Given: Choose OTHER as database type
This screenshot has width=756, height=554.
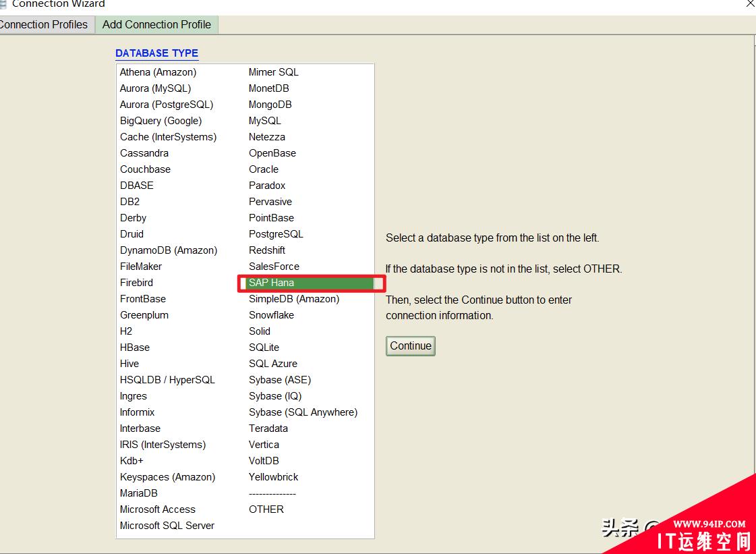Looking at the screenshot, I should tap(266, 509).
